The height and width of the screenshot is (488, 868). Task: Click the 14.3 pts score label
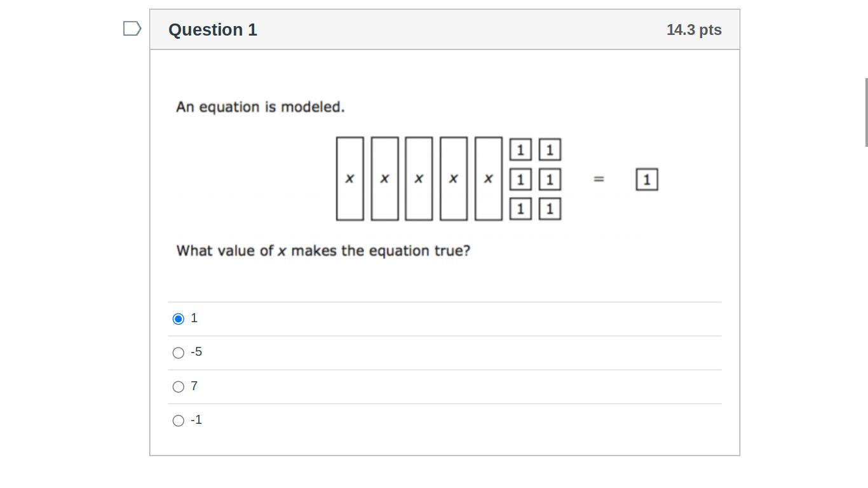pyautogui.click(x=694, y=30)
